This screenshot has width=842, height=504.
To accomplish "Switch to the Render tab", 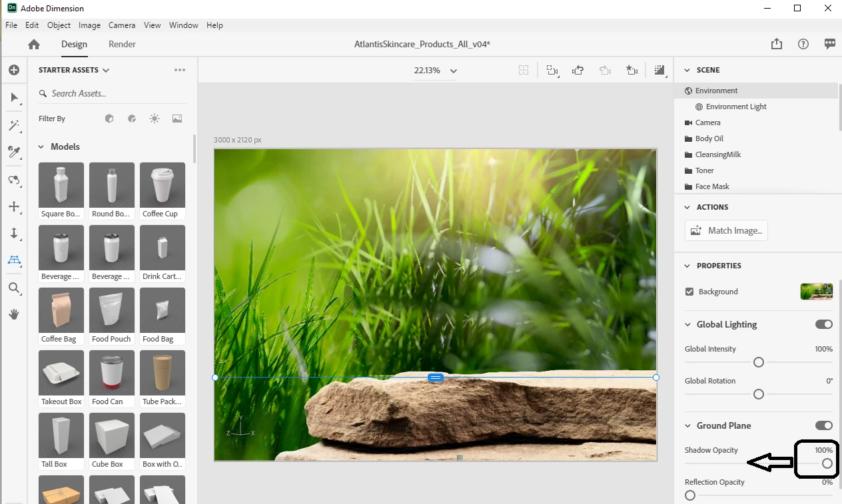I will pyautogui.click(x=122, y=44).
